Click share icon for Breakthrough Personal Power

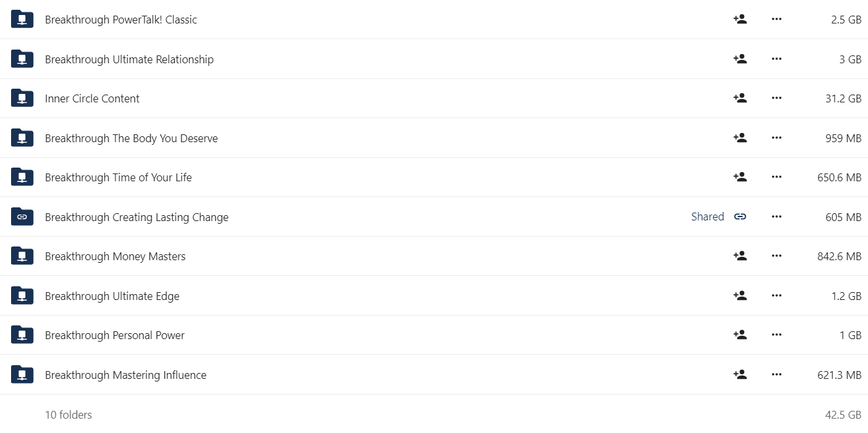(x=740, y=335)
